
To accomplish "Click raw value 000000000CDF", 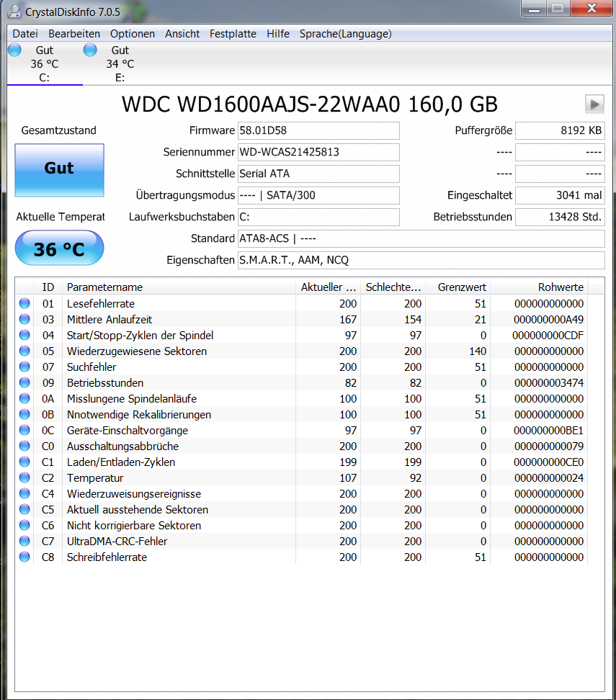I will (x=548, y=336).
